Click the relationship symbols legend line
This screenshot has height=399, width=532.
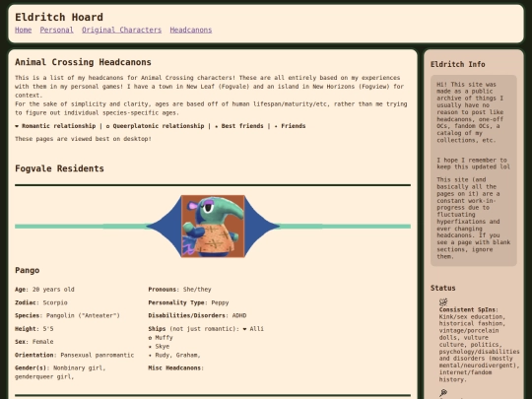click(161, 126)
